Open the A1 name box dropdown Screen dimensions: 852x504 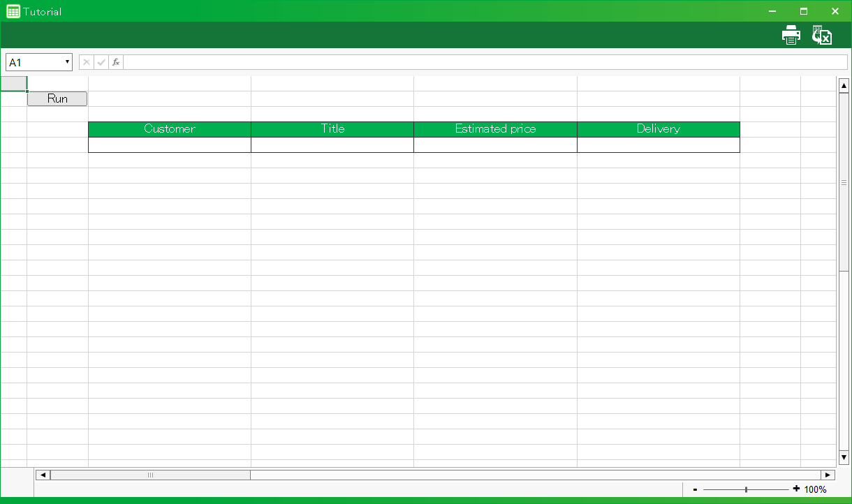[x=67, y=62]
